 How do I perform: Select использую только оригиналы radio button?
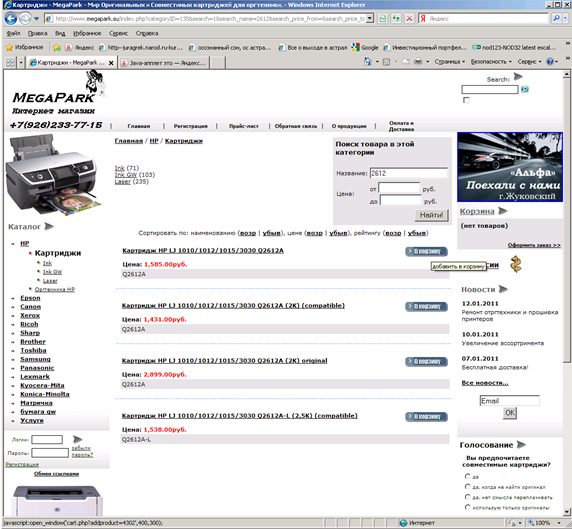(x=468, y=507)
